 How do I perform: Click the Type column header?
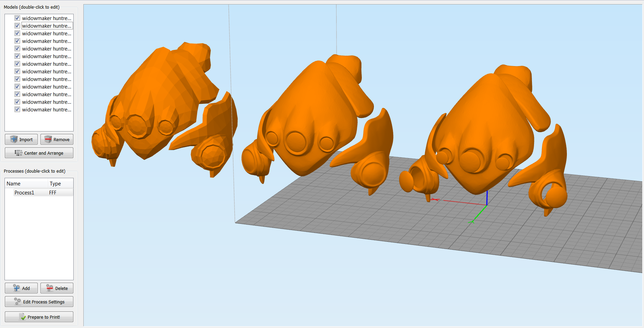coord(61,184)
